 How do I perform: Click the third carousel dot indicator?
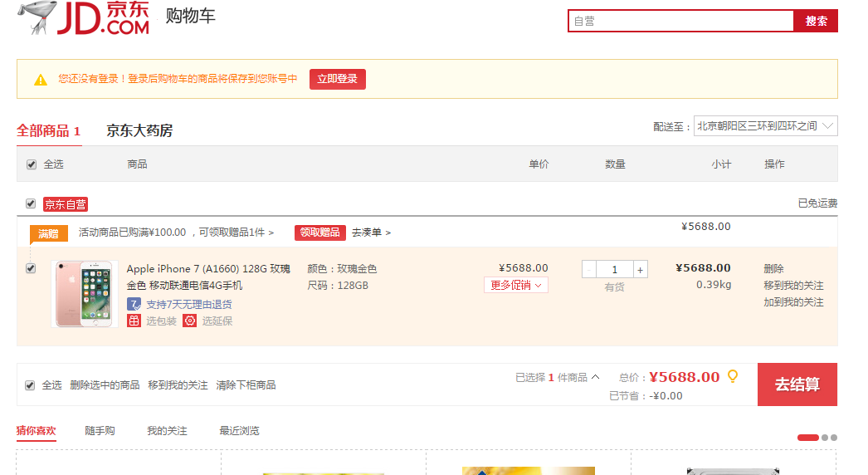834,438
